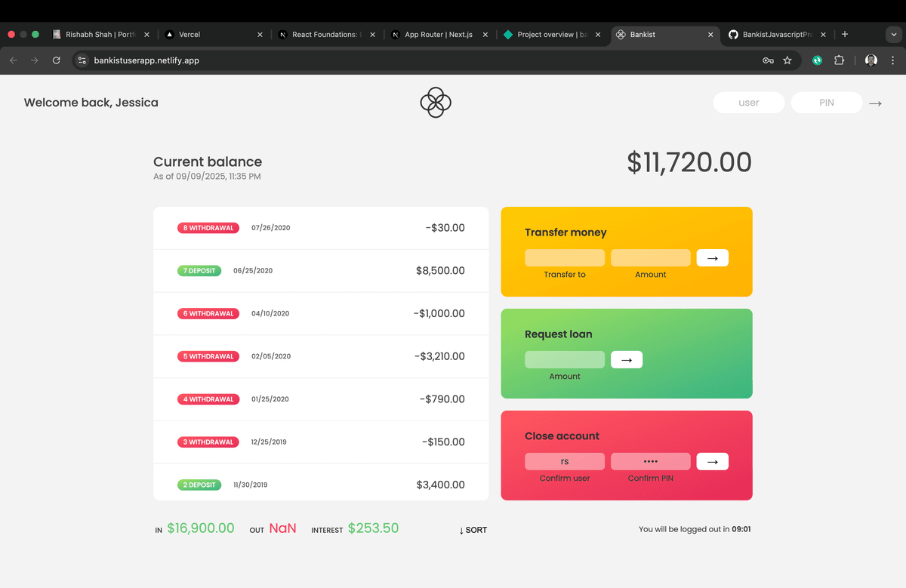Expand the tab search dropdown arrow
Viewport: 906px width, 588px height.
(892, 35)
